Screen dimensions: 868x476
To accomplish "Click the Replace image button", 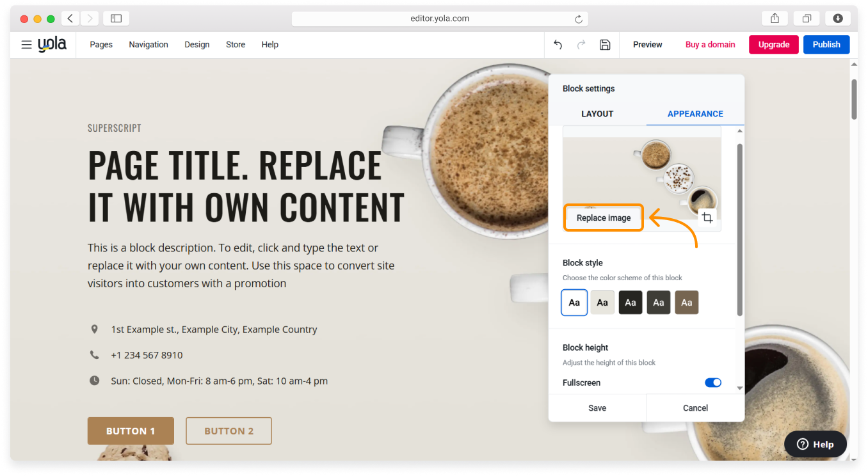I will (x=604, y=218).
